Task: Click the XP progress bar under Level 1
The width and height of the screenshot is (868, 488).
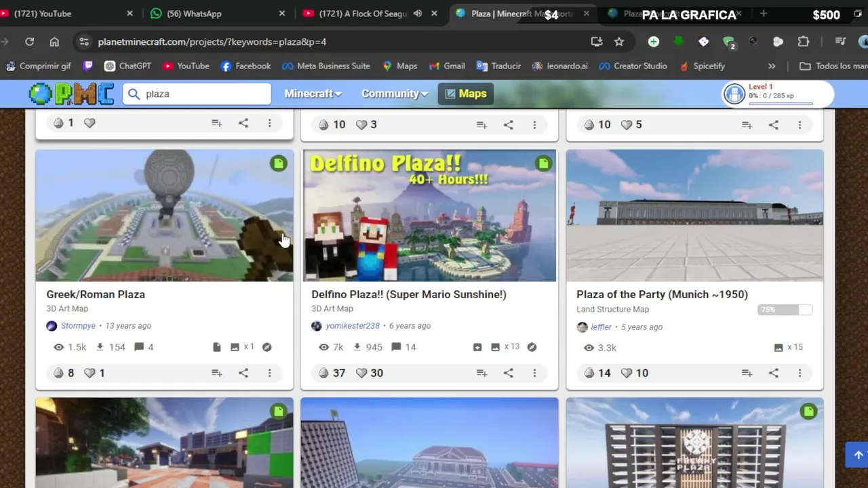Action: (x=781, y=104)
